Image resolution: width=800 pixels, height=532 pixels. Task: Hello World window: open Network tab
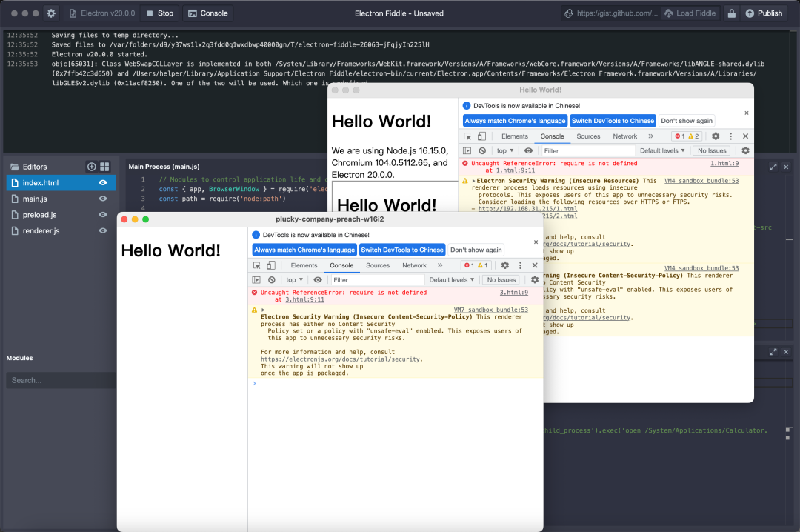click(625, 136)
